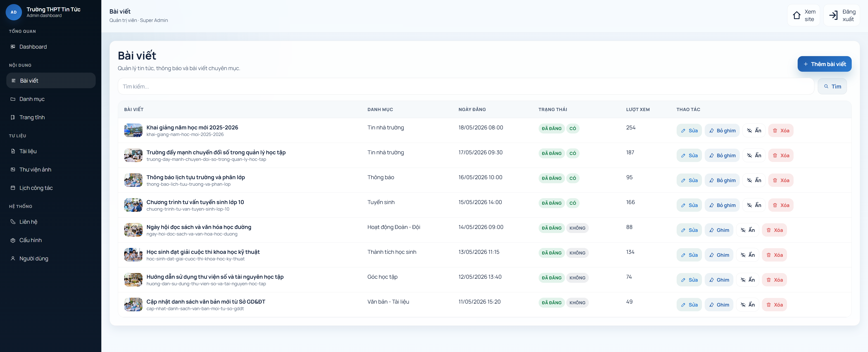Click Sửa for chuyển đổi số article
Screen dimensions: 868x352
(x=689, y=156)
